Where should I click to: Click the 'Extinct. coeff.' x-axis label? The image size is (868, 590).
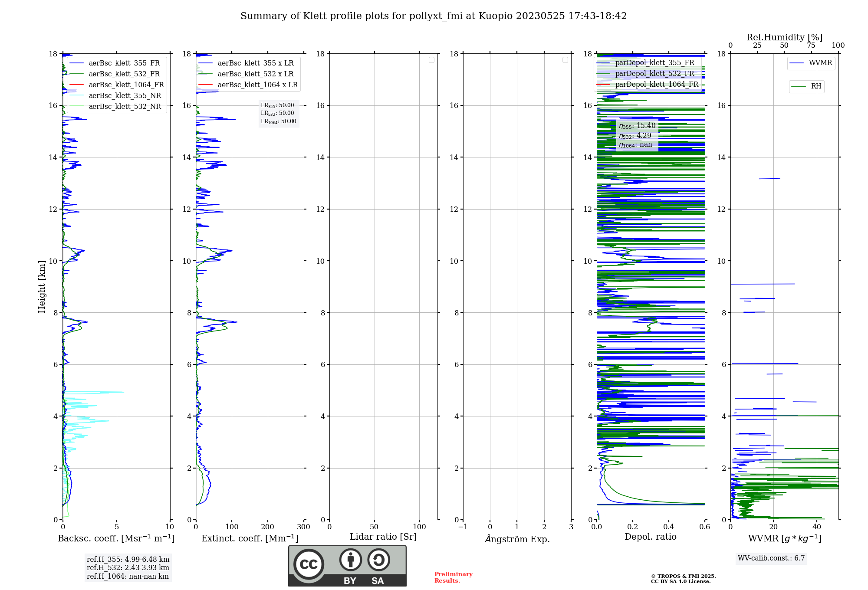click(250, 538)
